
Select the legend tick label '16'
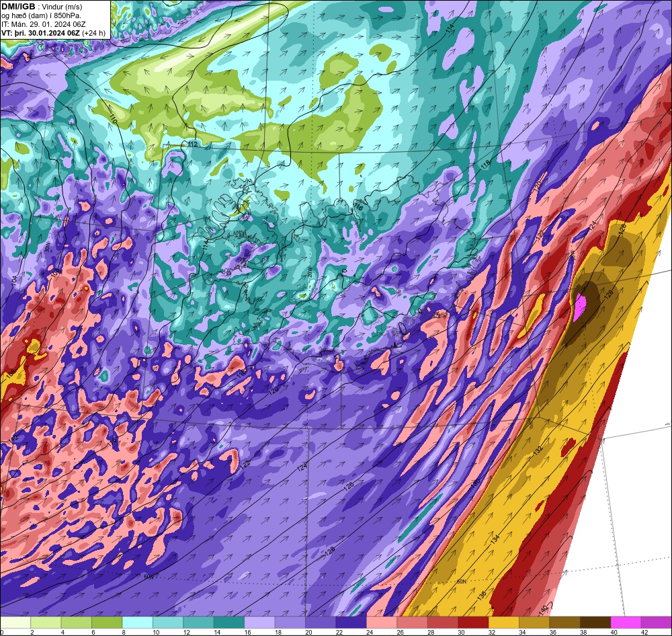coord(247,632)
